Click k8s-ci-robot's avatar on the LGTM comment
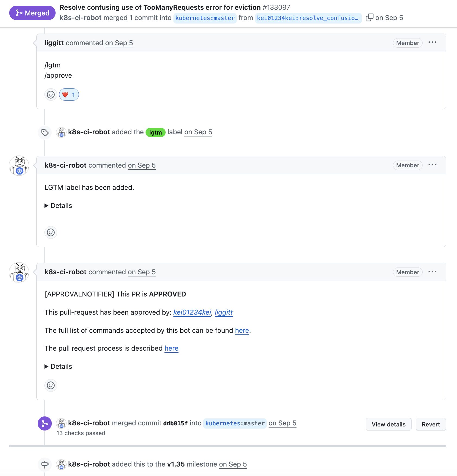This screenshot has width=457, height=476. [19, 165]
